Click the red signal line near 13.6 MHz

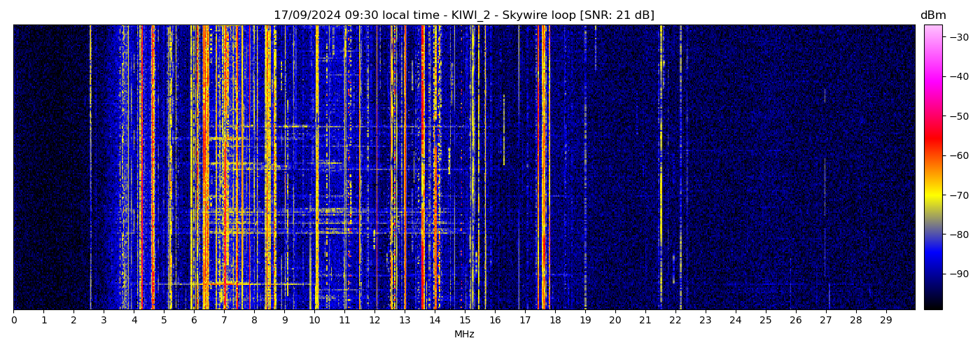(423, 168)
